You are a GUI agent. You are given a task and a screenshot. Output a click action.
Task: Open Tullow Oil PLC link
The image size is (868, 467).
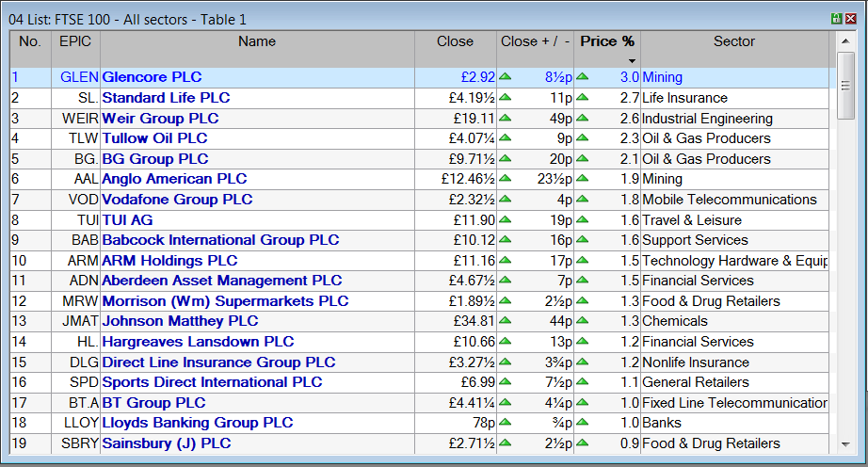[154, 138]
